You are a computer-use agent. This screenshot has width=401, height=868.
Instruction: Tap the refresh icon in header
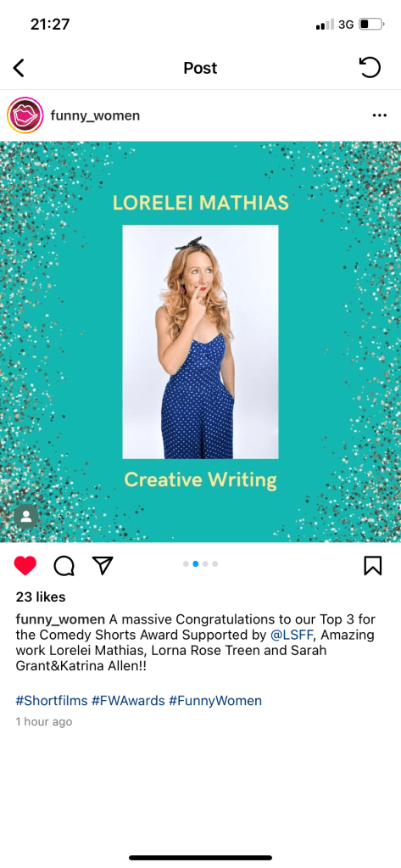pyautogui.click(x=370, y=68)
